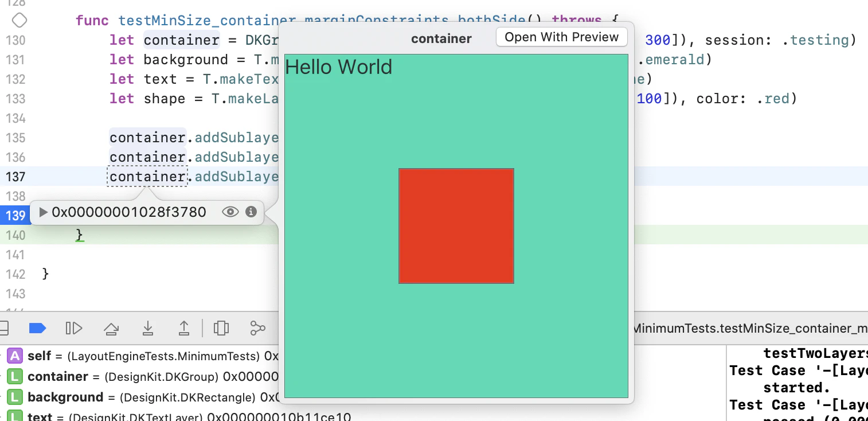
Task: Click the Step Out debug icon
Action: (184, 328)
